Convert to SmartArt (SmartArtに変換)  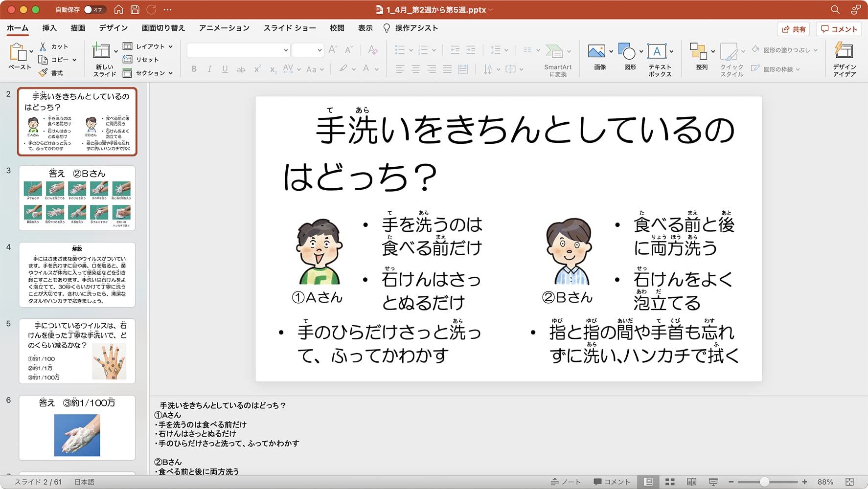tap(557, 60)
